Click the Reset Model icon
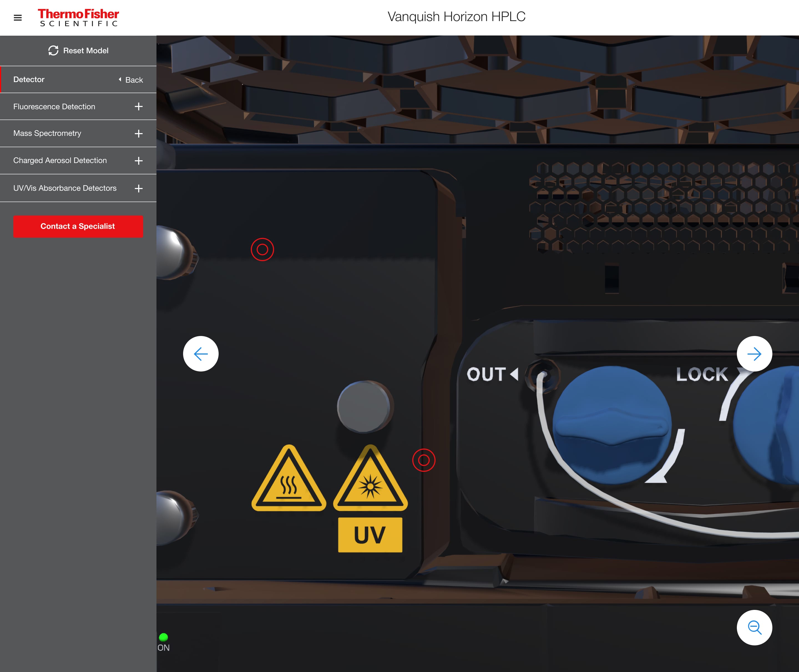799x672 pixels. [x=53, y=50]
